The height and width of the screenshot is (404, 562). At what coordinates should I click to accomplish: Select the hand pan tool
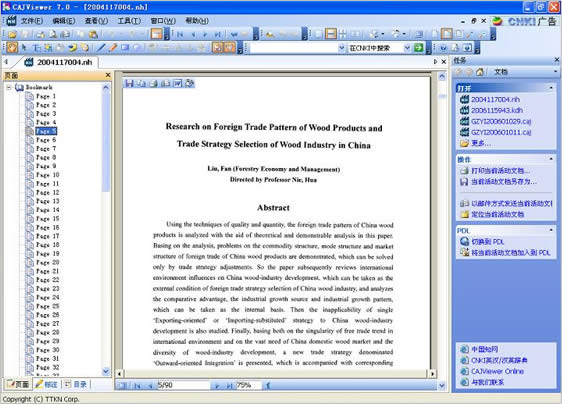12,48
